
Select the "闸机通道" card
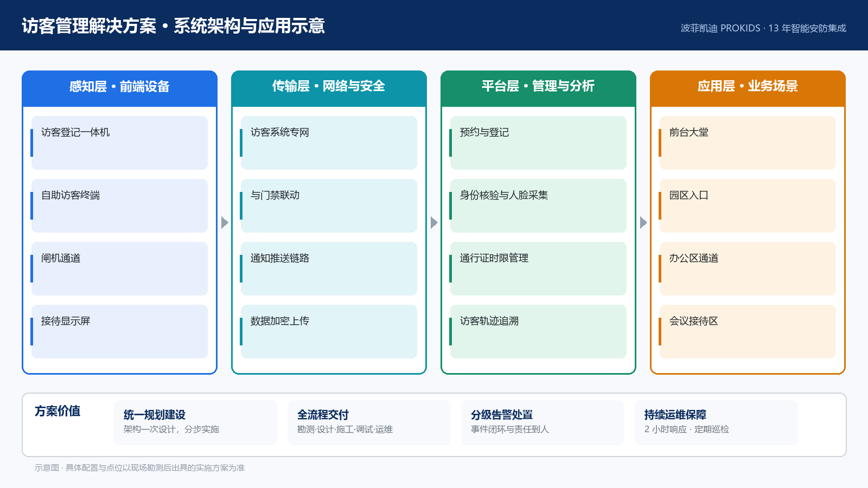point(119,268)
